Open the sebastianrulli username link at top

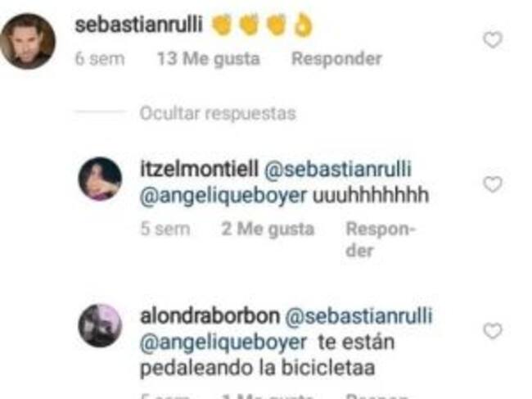tap(138, 25)
